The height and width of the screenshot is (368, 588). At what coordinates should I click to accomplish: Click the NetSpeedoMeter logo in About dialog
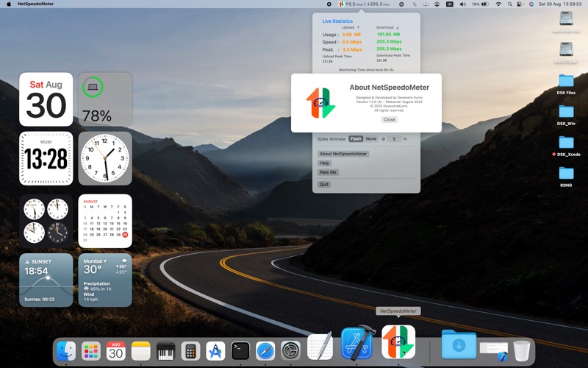click(x=321, y=103)
